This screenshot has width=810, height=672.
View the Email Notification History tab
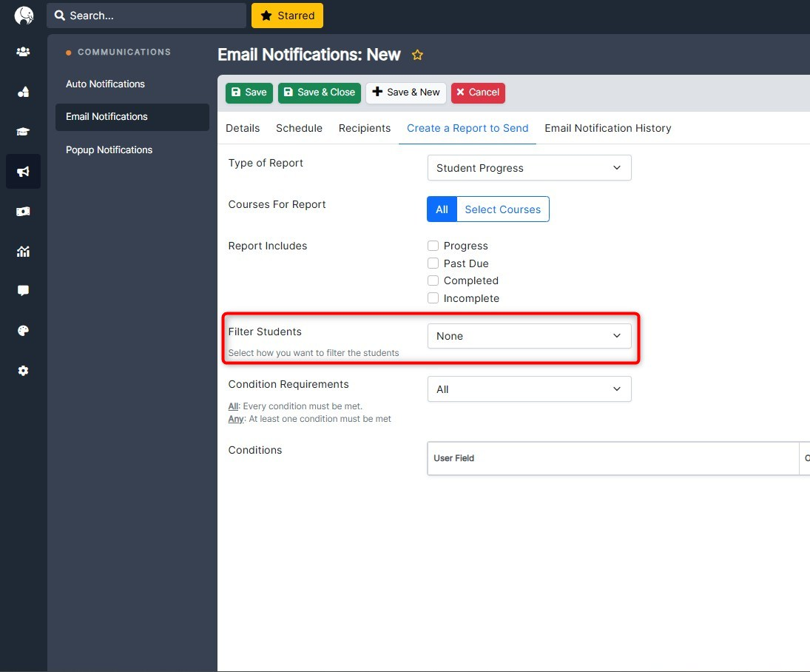pyautogui.click(x=608, y=128)
